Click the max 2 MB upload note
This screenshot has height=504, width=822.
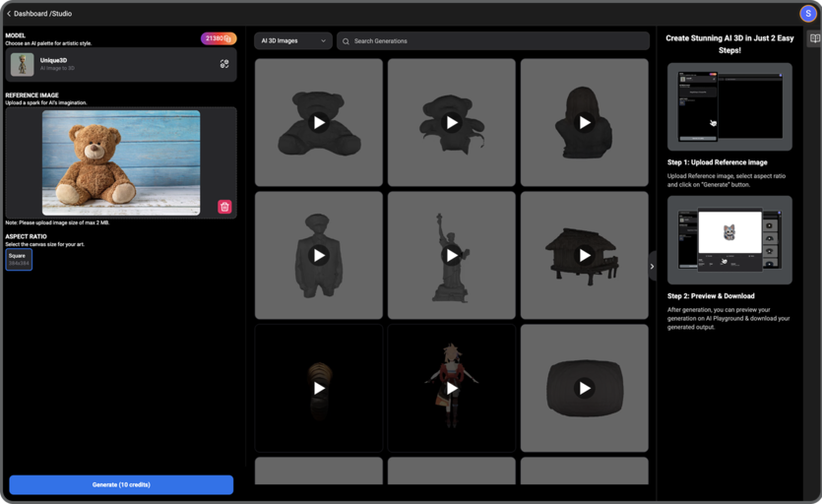57,222
